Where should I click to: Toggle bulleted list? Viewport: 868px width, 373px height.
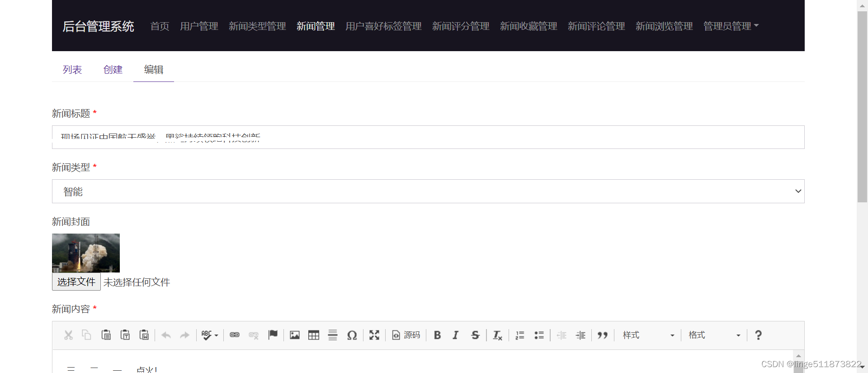coord(539,335)
